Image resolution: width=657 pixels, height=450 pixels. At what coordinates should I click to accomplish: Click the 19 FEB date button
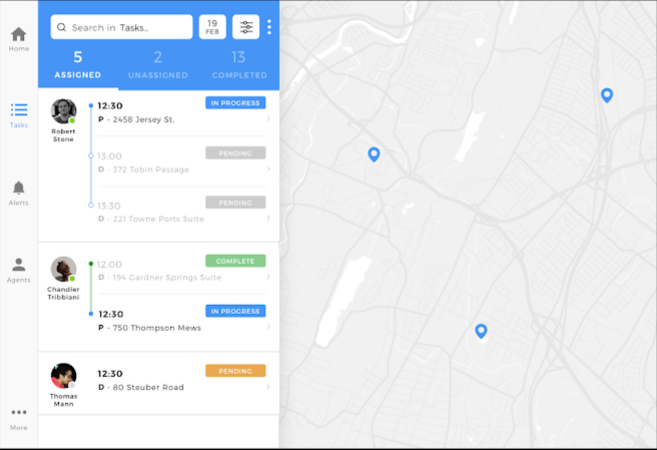[212, 27]
